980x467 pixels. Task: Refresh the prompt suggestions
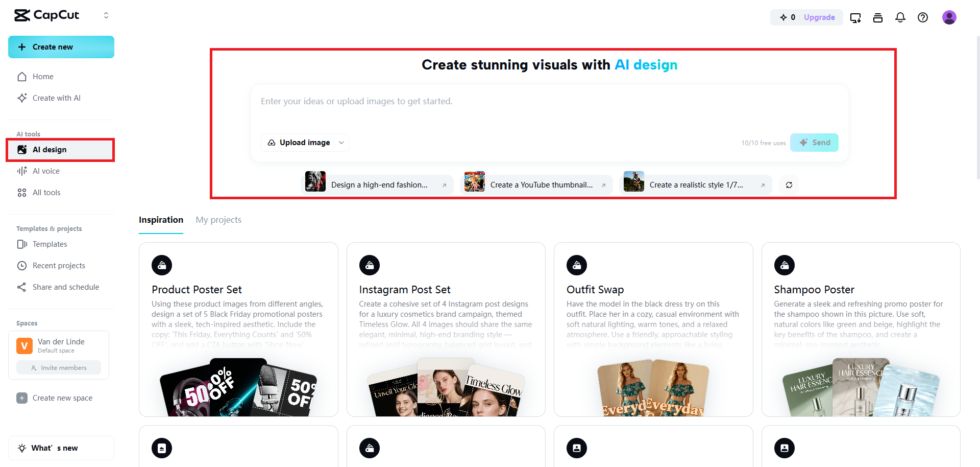coord(789,185)
